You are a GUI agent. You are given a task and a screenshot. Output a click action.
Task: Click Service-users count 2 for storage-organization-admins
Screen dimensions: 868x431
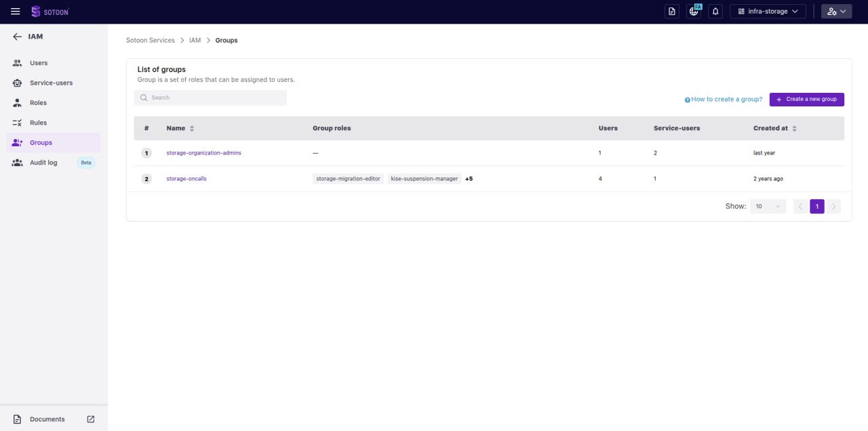tap(655, 153)
